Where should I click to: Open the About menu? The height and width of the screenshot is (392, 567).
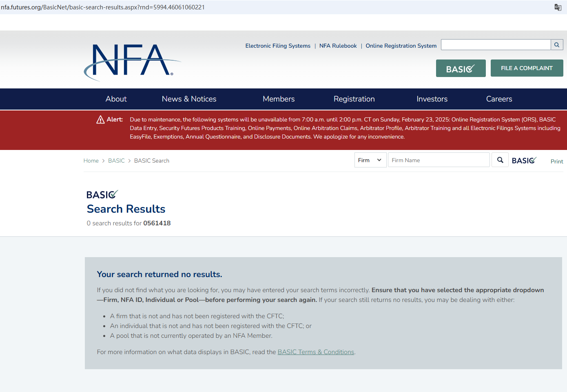(116, 99)
